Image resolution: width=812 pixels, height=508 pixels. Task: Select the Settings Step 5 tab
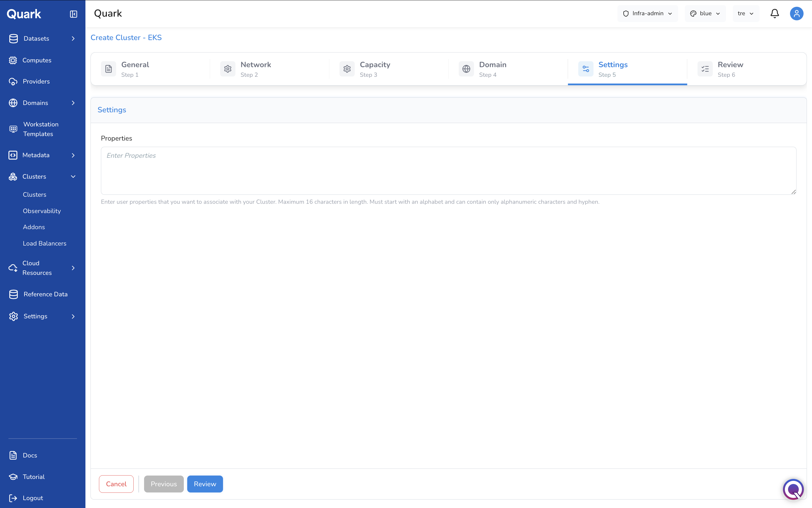[x=627, y=69]
